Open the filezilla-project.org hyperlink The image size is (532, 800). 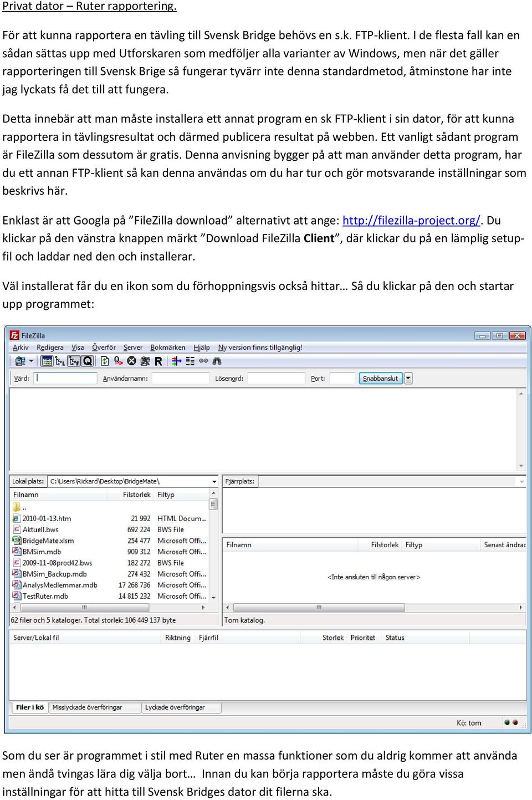coord(411,220)
